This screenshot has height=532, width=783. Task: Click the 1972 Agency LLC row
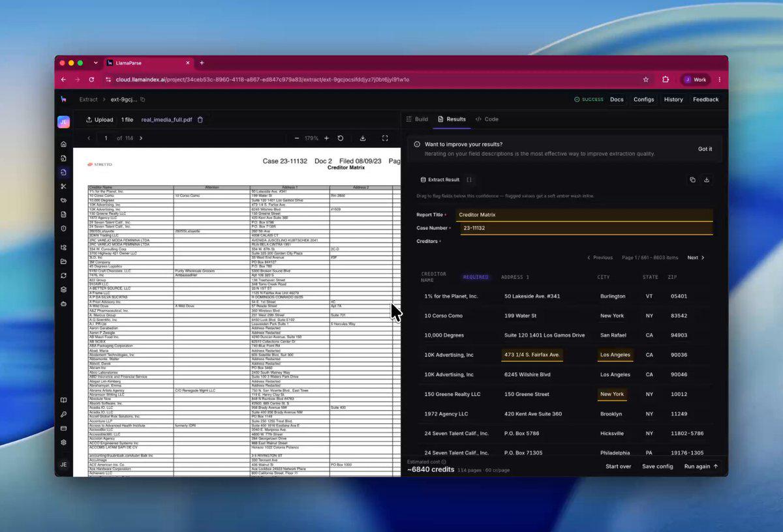tap(565, 414)
